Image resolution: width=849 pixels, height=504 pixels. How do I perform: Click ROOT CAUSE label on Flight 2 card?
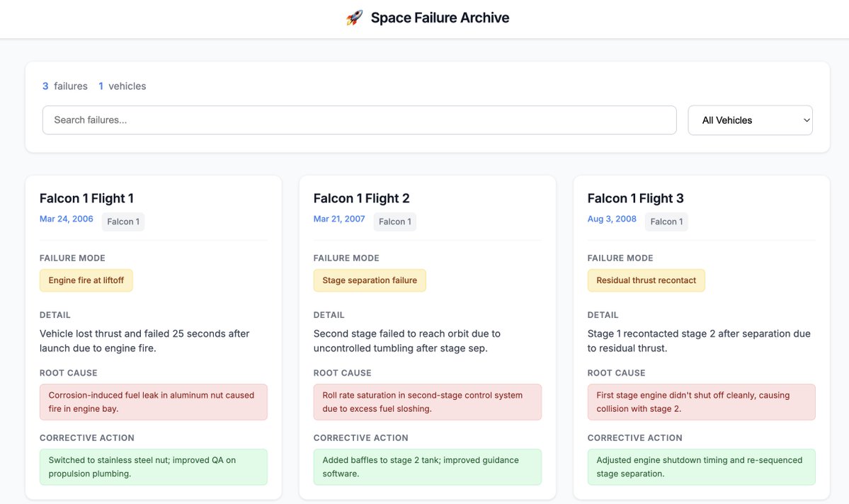[342, 373]
